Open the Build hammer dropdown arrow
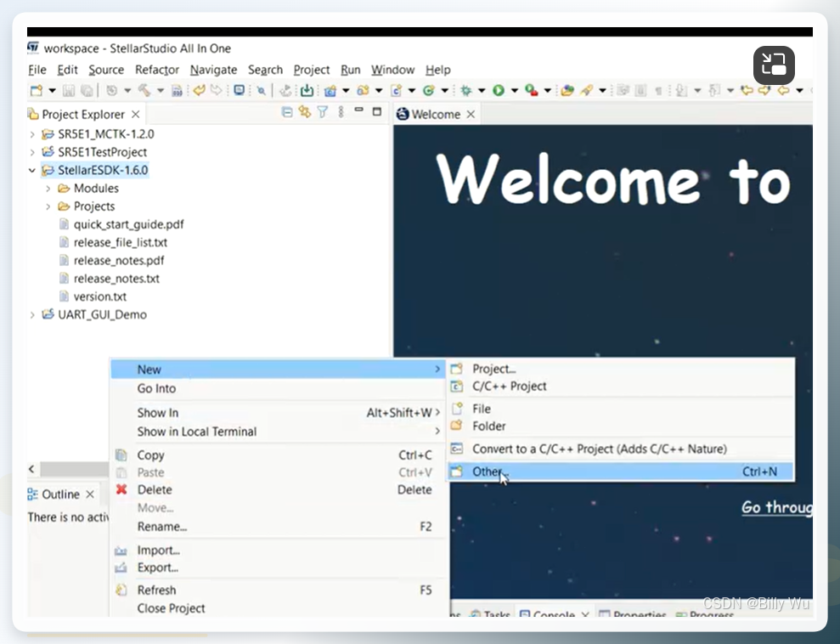 161,91
